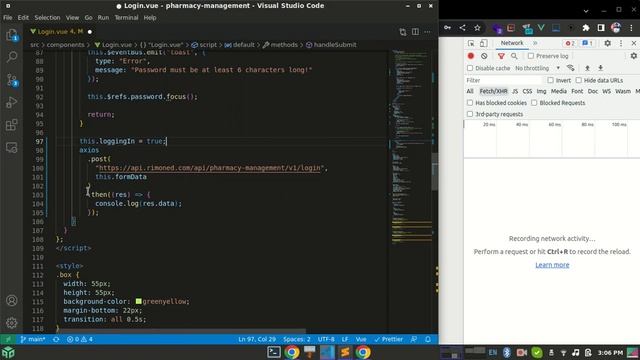Filter requests by CSS type

click(527, 91)
